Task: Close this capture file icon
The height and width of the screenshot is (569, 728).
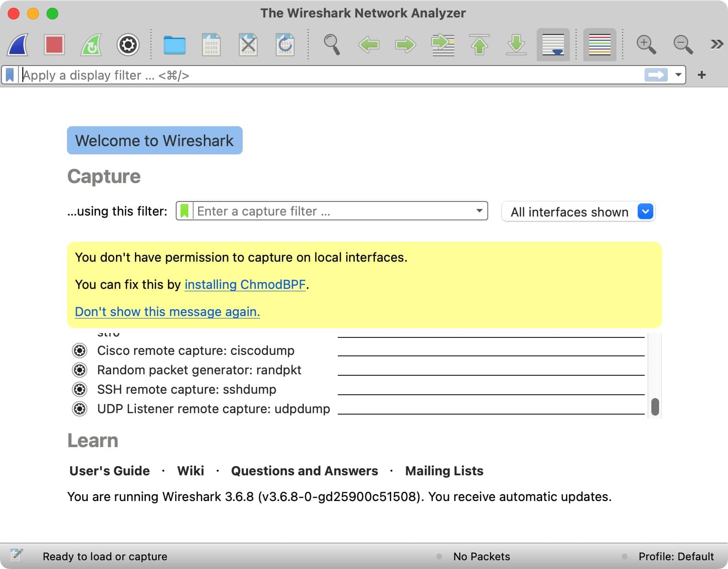Action: click(248, 45)
